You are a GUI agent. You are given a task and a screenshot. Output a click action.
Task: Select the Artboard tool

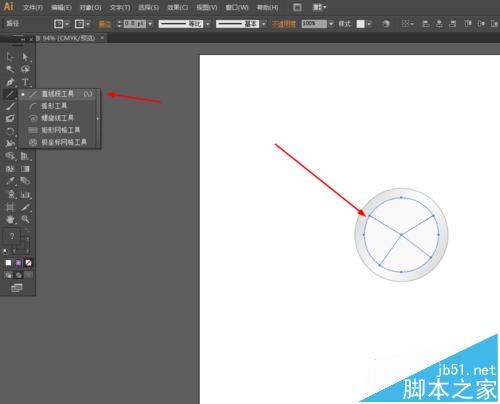point(10,207)
